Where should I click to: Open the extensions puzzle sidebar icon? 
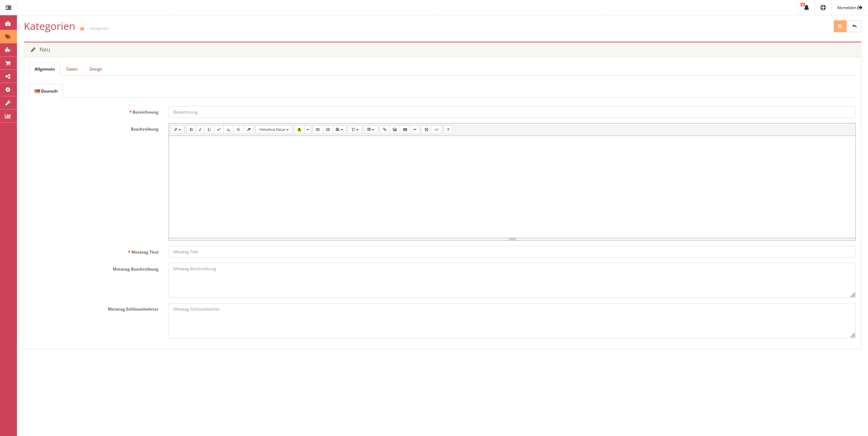[8, 50]
